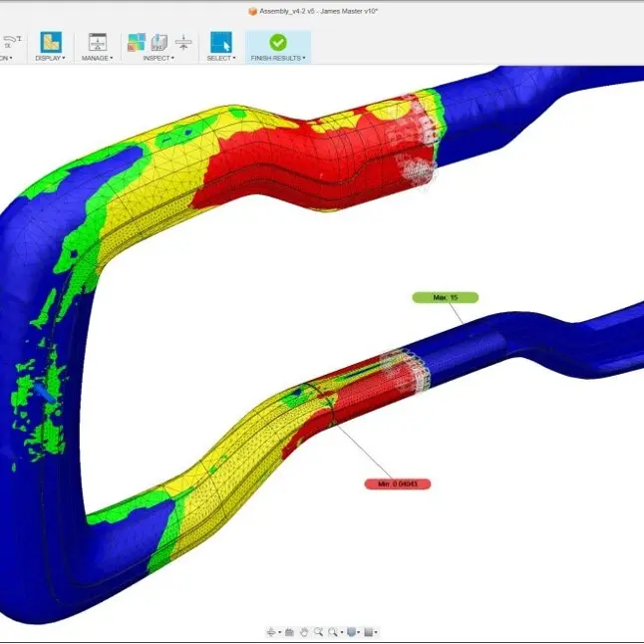Viewport: 644px width, 644px height.
Task: Open the Orbit tool's dropdown arrow
Action: 280,632
